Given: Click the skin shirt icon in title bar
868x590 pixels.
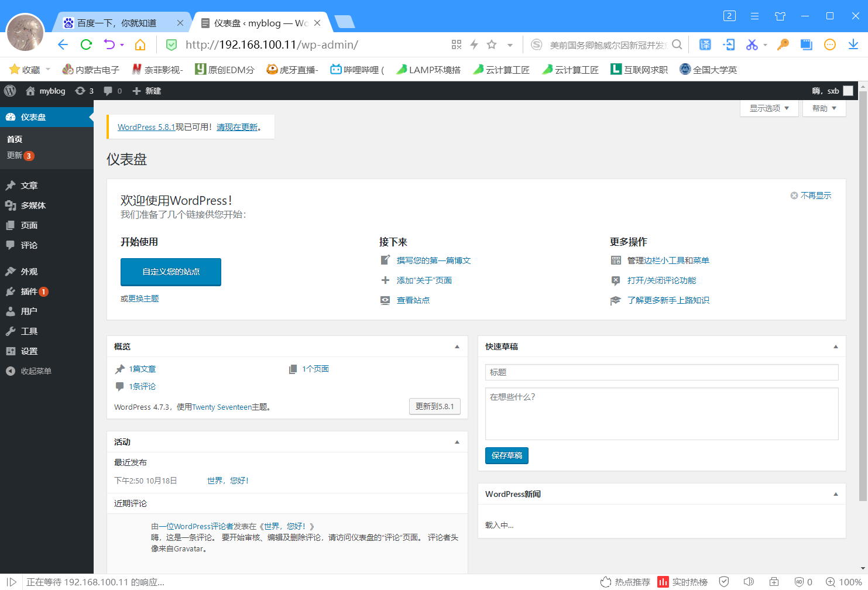Looking at the screenshot, I should click(780, 16).
